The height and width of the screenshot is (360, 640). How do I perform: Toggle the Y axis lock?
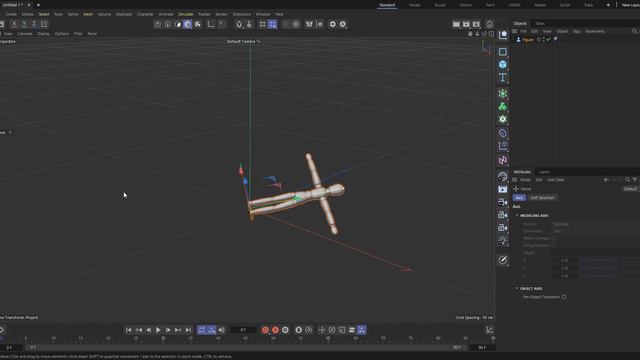[24, 24]
